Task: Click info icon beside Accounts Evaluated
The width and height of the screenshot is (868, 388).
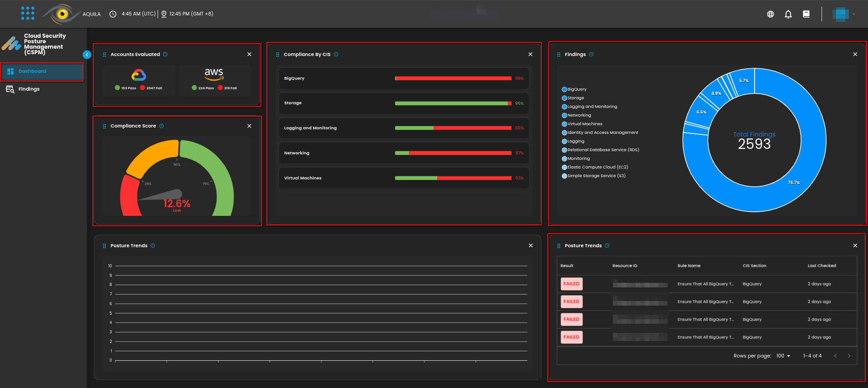Action: pyautogui.click(x=165, y=55)
